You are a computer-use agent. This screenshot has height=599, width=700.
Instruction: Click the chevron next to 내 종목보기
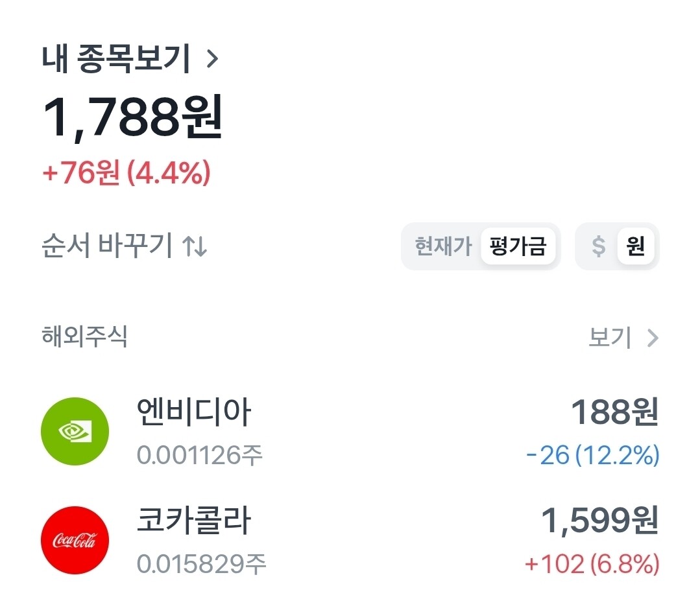pyautogui.click(x=213, y=58)
